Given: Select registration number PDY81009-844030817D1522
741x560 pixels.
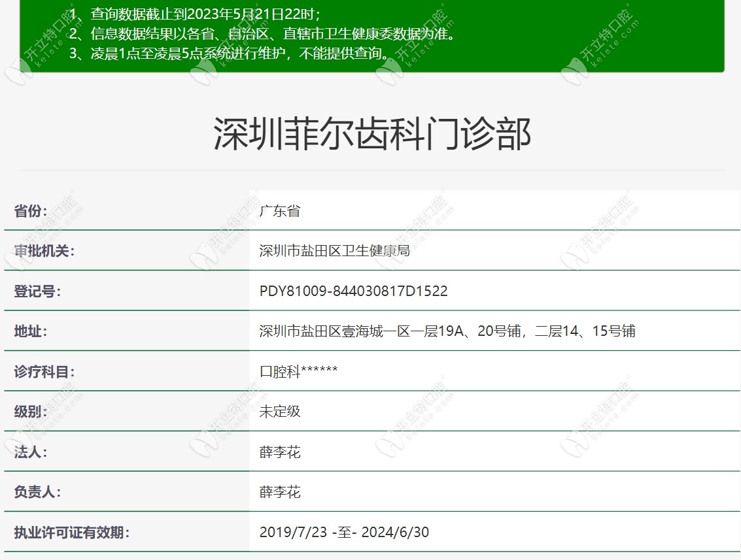Looking at the screenshot, I should pos(353,291).
